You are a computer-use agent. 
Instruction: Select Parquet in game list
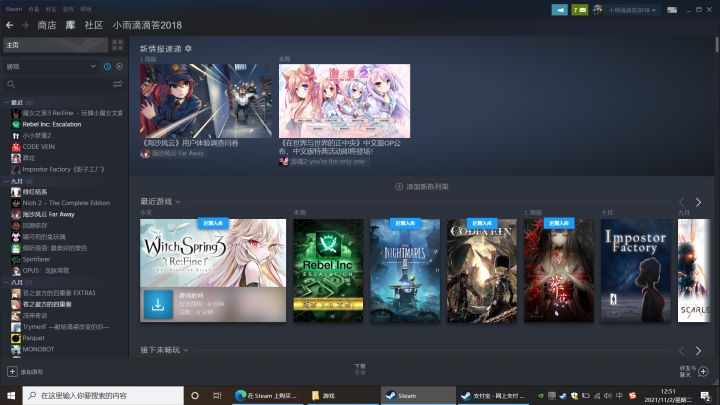click(x=34, y=338)
